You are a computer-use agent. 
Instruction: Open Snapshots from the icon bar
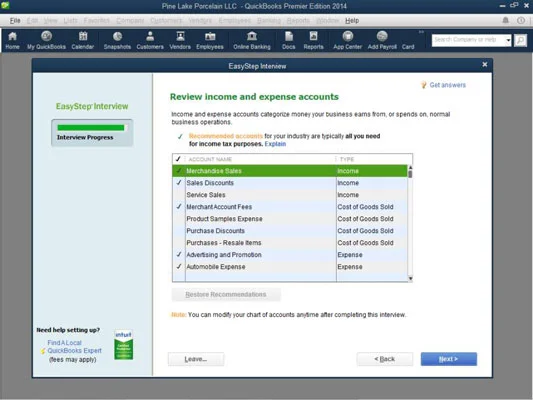coord(117,40)
